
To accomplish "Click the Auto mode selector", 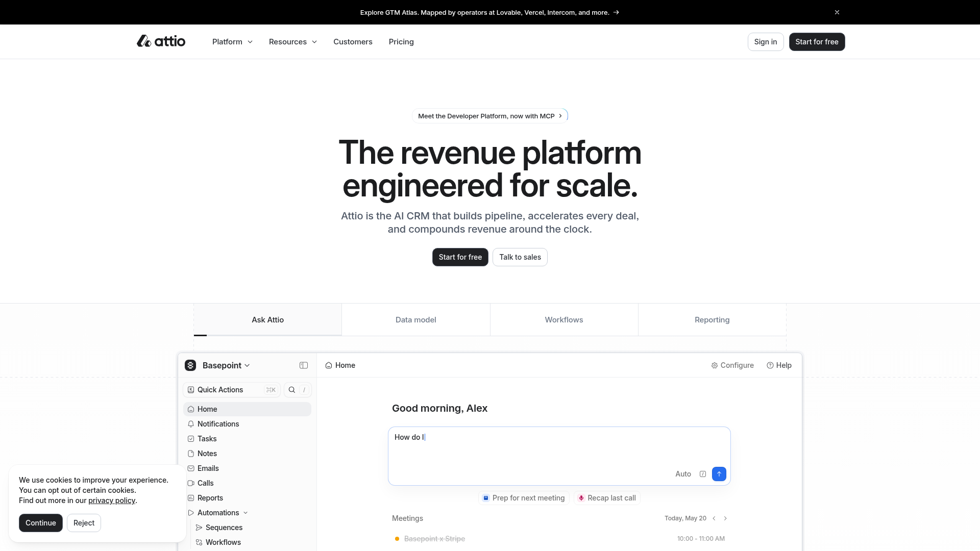I will point(683,474).
